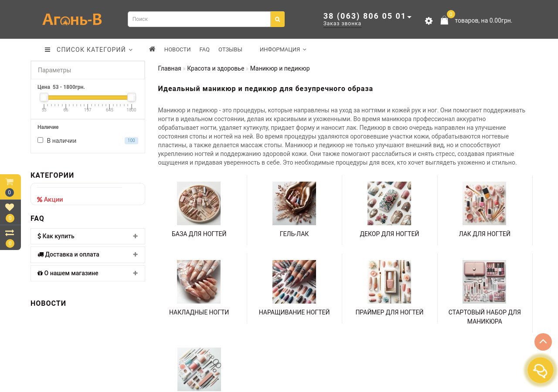Image resolution: width=558 pixels, height=392 pixels.
Task: Open the "Гель-лак" category thumbnail
Action: 294,203
